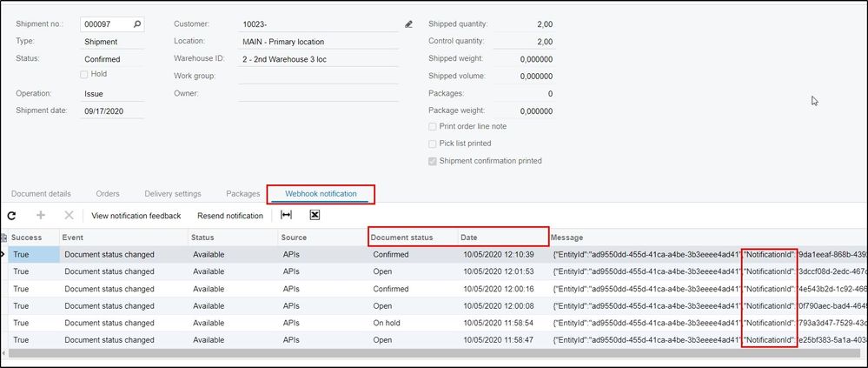This screenshot has width=868, height=368.
Task: Check the Pick list printed box
Action: [433, 144]
